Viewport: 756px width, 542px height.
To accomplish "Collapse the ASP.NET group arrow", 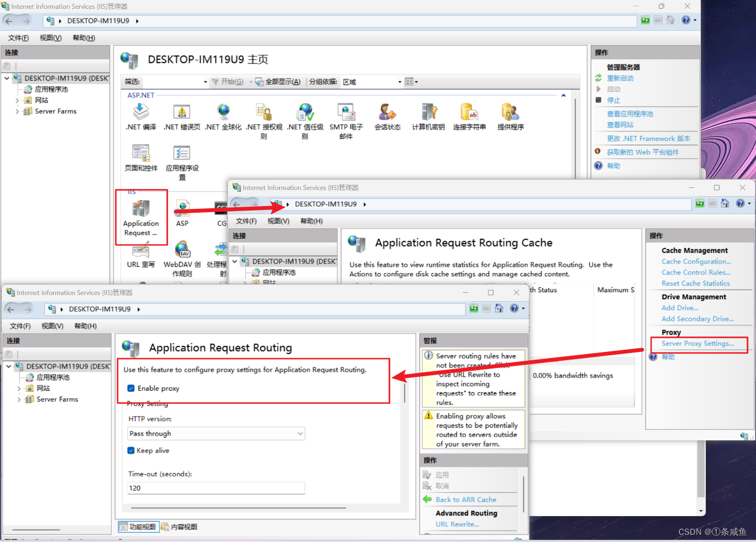I will tap(563, 96).
